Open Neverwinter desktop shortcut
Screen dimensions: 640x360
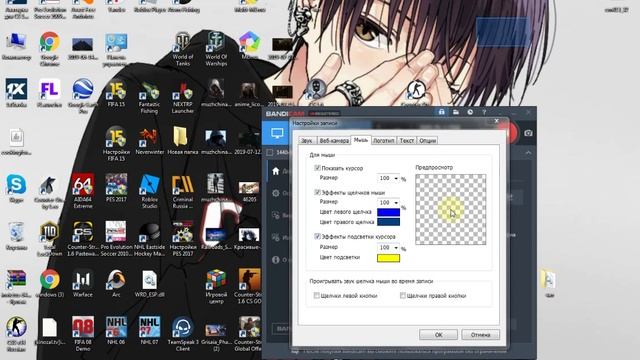click(149, 141)
